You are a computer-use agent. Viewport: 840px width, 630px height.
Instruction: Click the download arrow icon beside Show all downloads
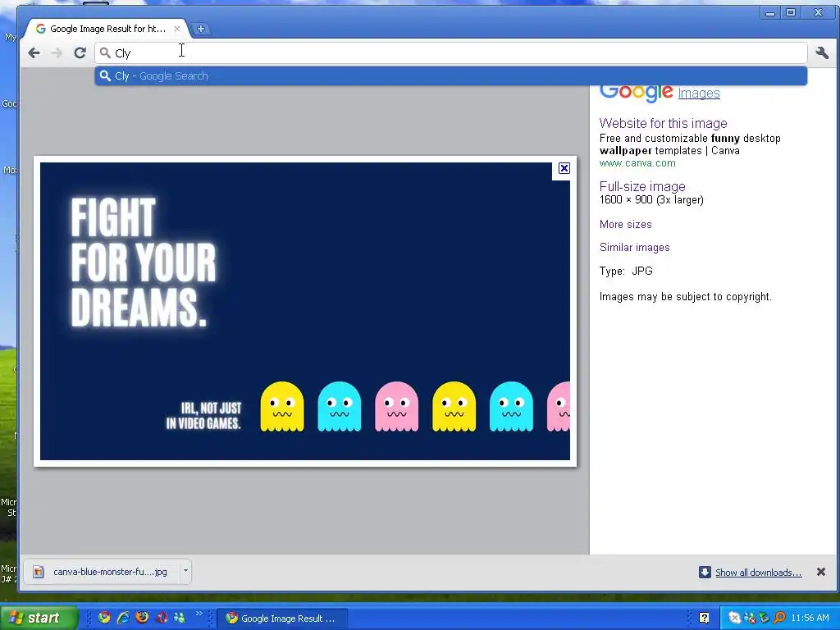pos(705,572)
